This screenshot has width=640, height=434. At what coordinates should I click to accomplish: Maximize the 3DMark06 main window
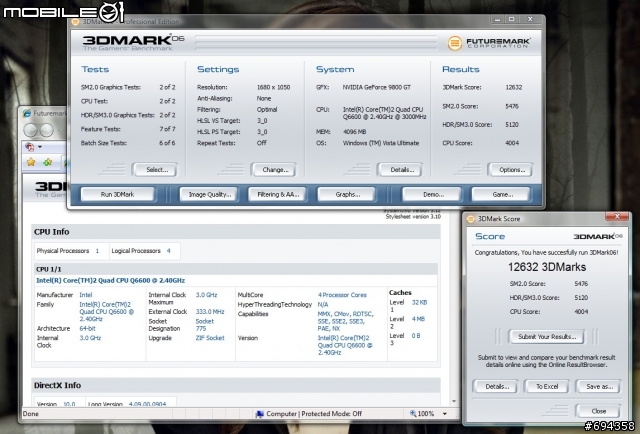pyautogui.click(x=511, y=19)
